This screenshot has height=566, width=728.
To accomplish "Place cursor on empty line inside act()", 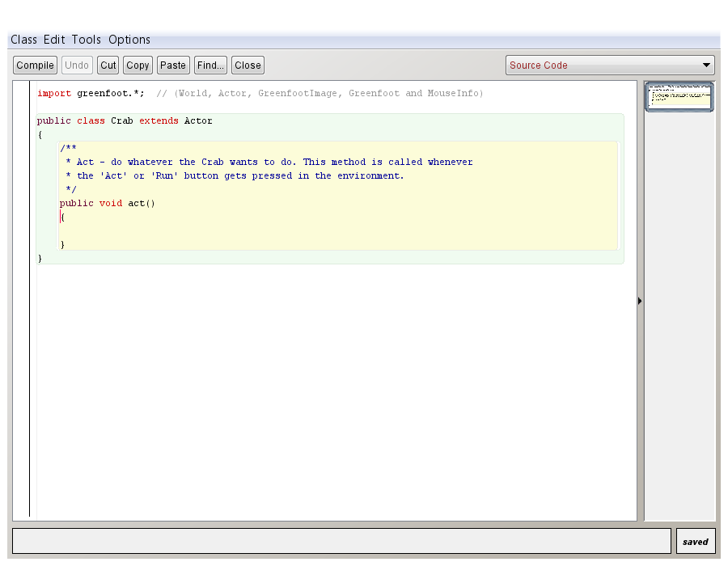I will click(x=162, y=230).
